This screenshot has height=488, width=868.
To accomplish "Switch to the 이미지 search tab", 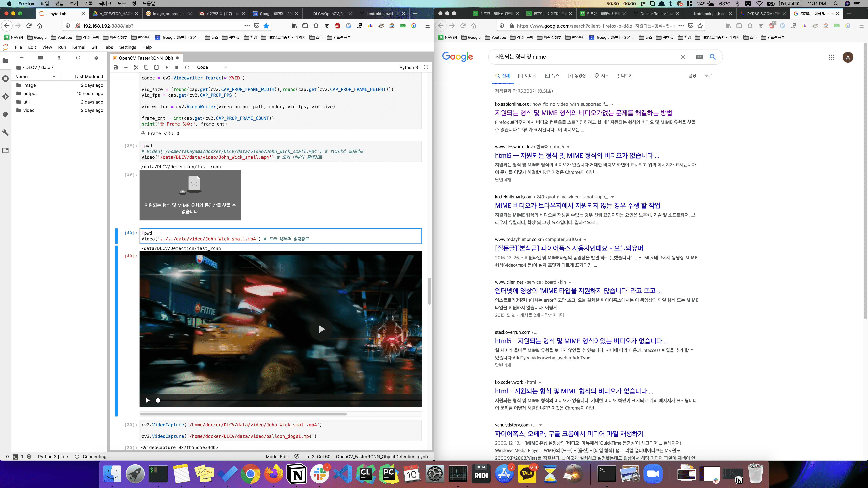I will pyautogui.click(x=527, y=76).
